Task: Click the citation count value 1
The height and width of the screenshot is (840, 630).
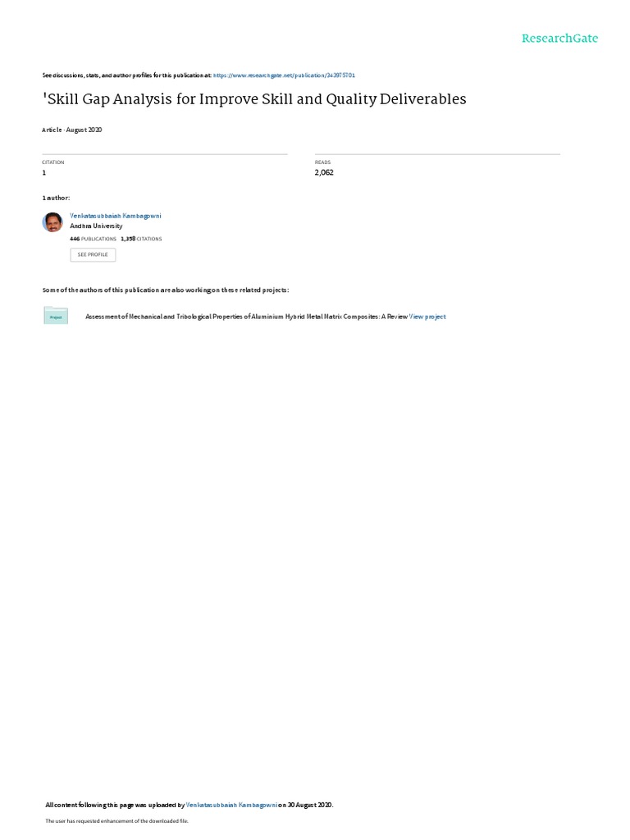Action: point(44,172)
